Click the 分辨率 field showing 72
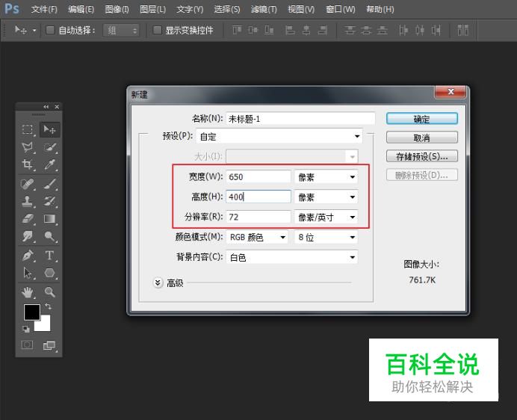 [x=258, y=217]
